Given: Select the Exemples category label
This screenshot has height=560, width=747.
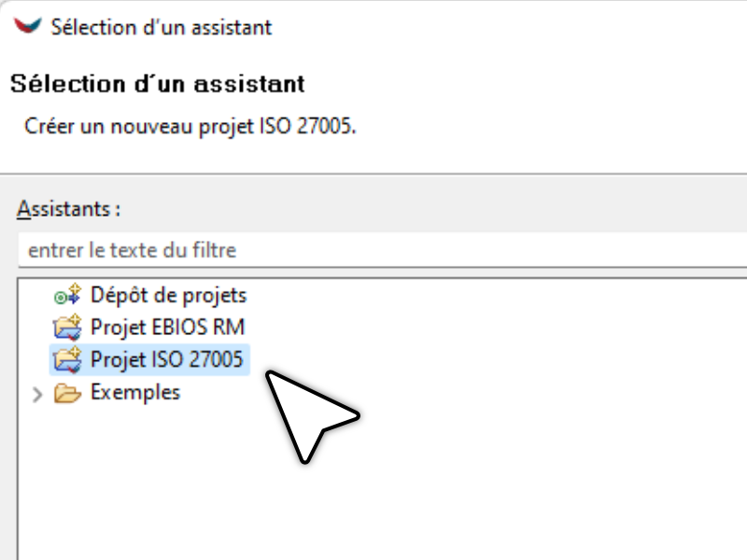Looking at the screenshot, I should (135, 393).
